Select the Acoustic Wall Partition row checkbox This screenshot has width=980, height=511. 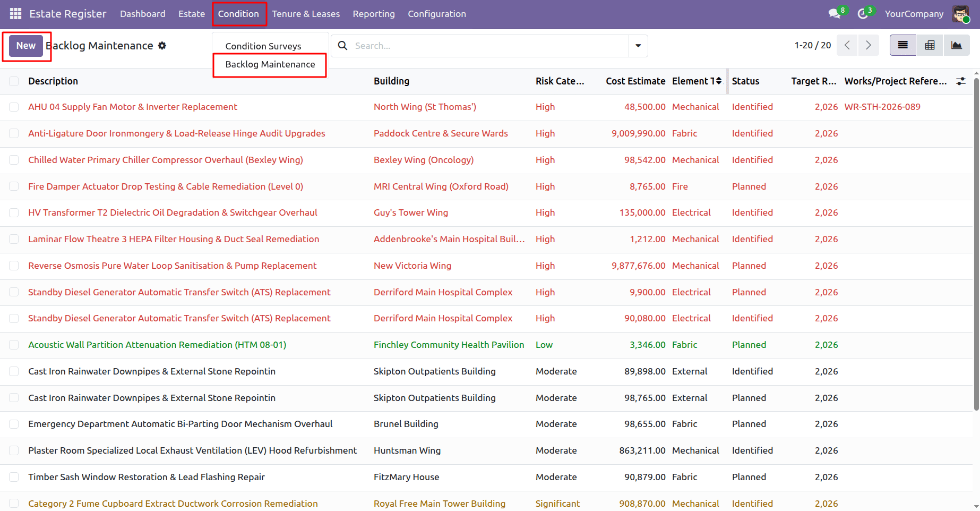[14, 345]
